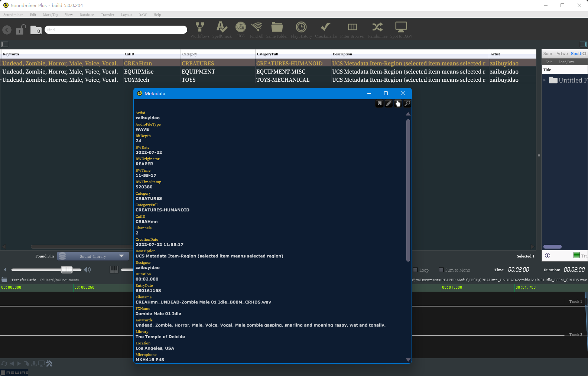Click the scroll up arrow in the Metadata window
Image resolution: width=588 pixels, height=376 pixels.
(408, 114)
